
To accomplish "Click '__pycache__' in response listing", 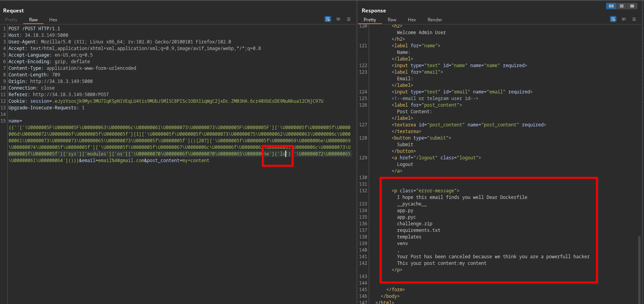I will point(412,204).
